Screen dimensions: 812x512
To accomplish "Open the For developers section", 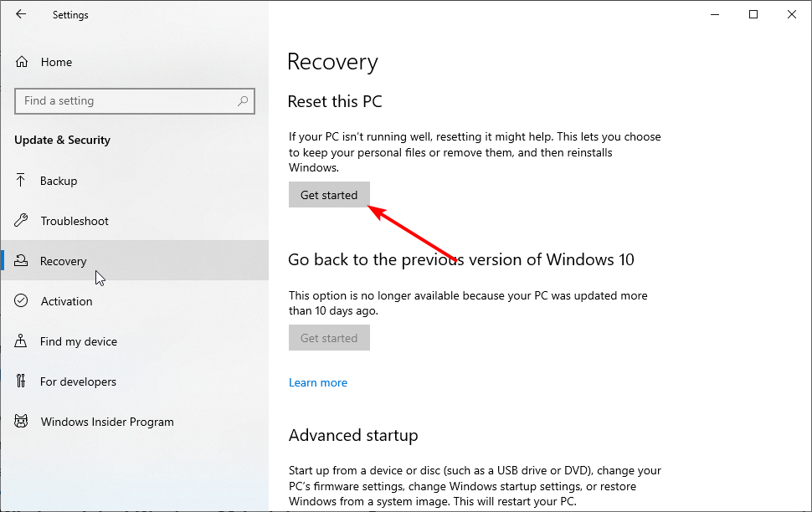I will point(80,381).
